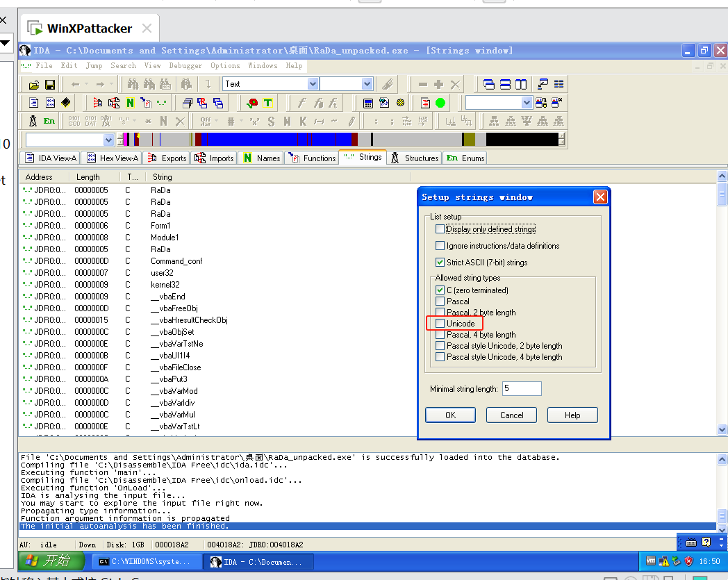Click the Minimal string length field
This screenshot has width=728, height=580.
coord(522,389)
